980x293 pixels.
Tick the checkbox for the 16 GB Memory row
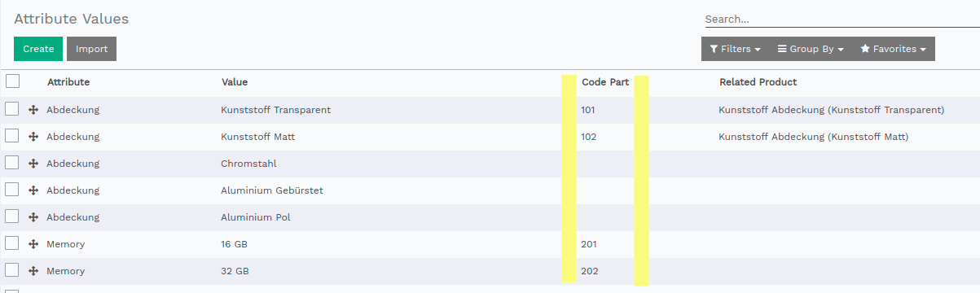(x=12, y=243)
